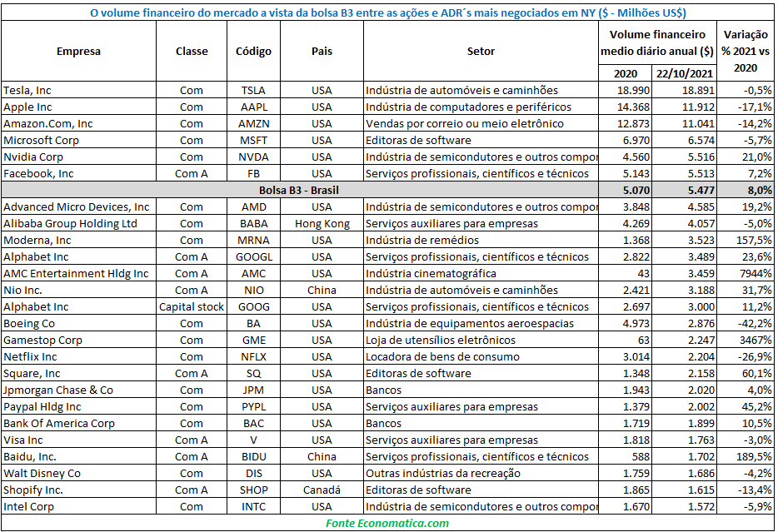Click the 'Gamestop Corp' company name
The height and width of the screenshot is (532, 778).
pyautogui.click(x=42, y=341)
